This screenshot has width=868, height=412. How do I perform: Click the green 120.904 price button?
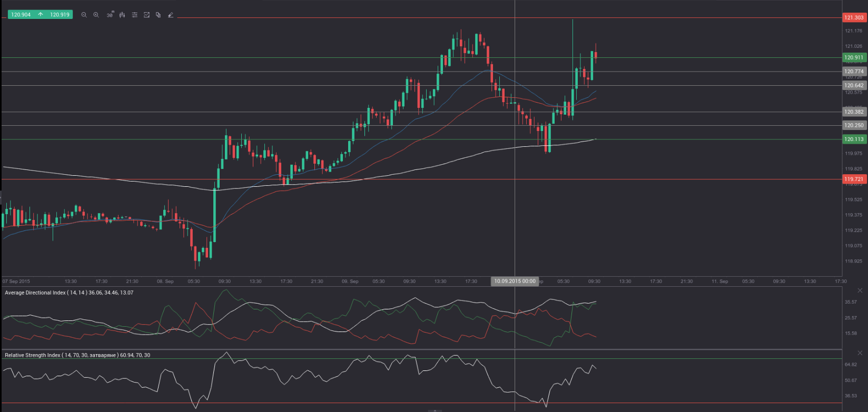click(x=21, y=15)
